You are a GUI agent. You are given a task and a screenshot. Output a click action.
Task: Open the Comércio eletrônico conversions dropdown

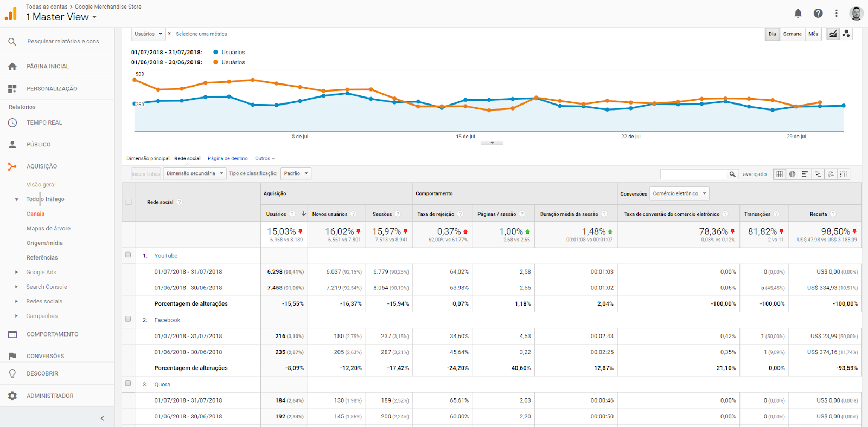point(679,193)
